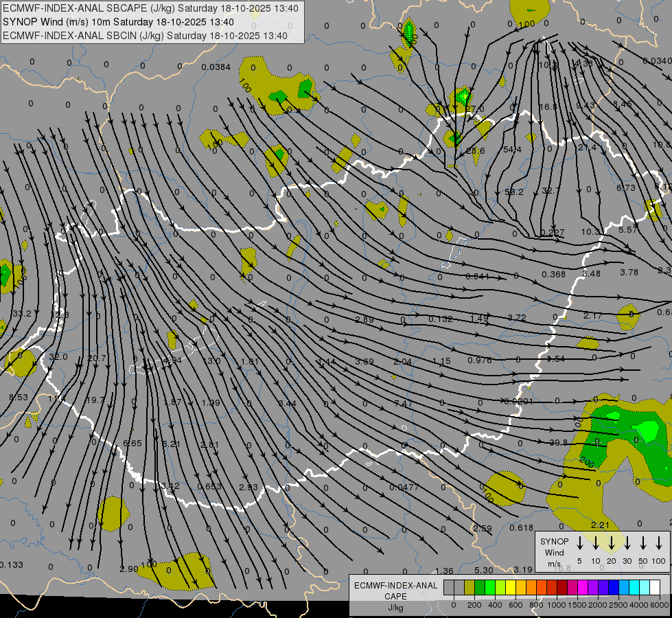Click the 2.21 value on the map
672x618 pixels.
tap(600, 525)
